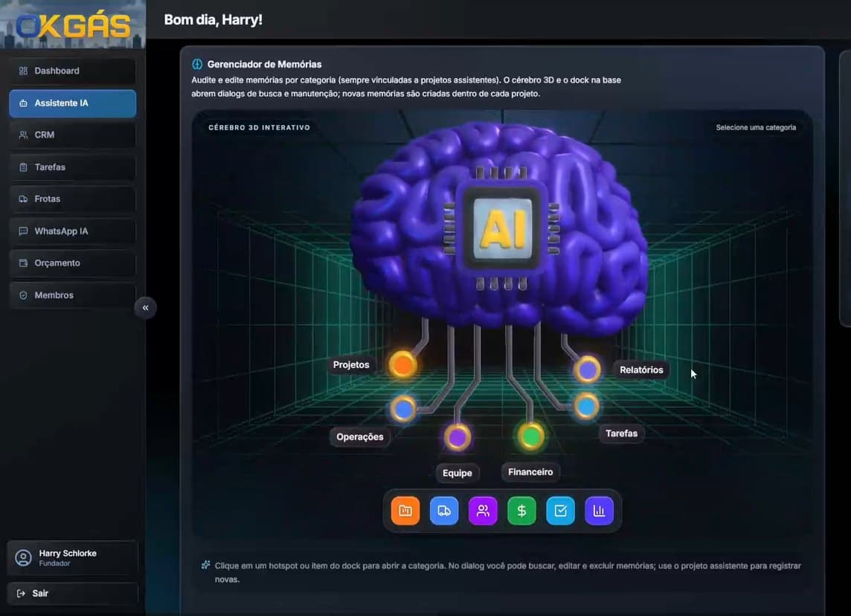Click the Projetos label on the brain

(x=351, y=365)
